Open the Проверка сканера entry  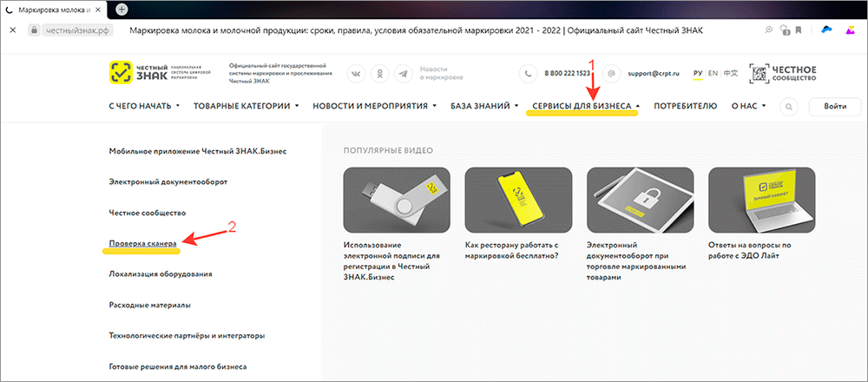(x=143, y=243)
